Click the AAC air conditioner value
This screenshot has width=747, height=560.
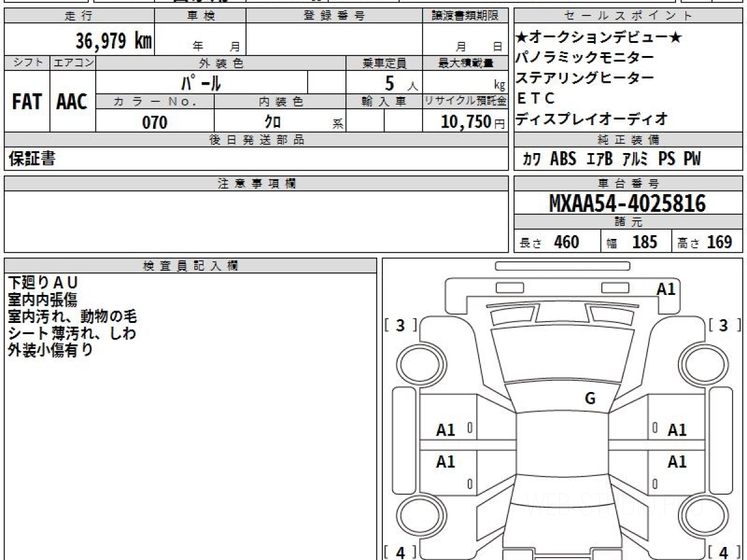click(x=72, y=103)
